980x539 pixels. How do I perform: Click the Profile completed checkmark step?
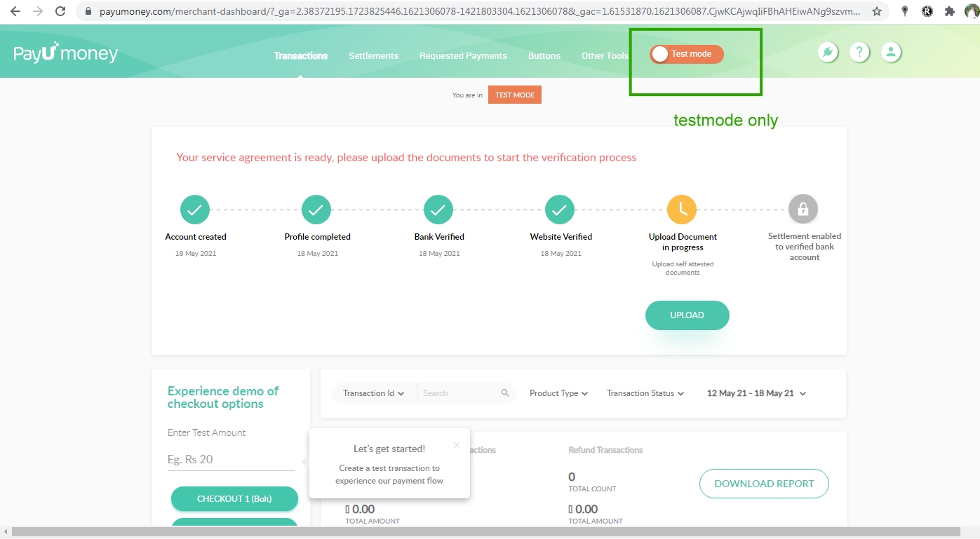pos(316,209)
